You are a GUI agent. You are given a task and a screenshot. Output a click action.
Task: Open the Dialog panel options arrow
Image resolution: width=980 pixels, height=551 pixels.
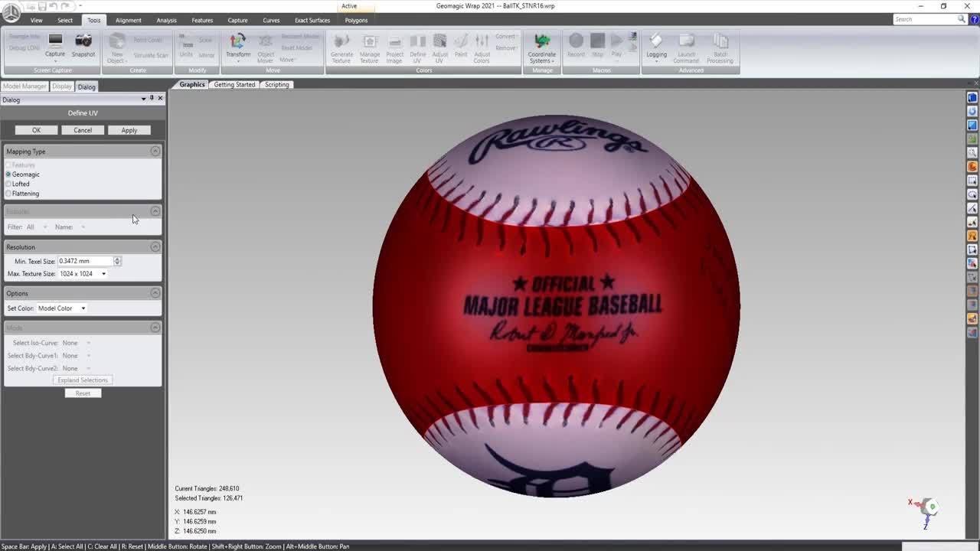coord(143,99)
